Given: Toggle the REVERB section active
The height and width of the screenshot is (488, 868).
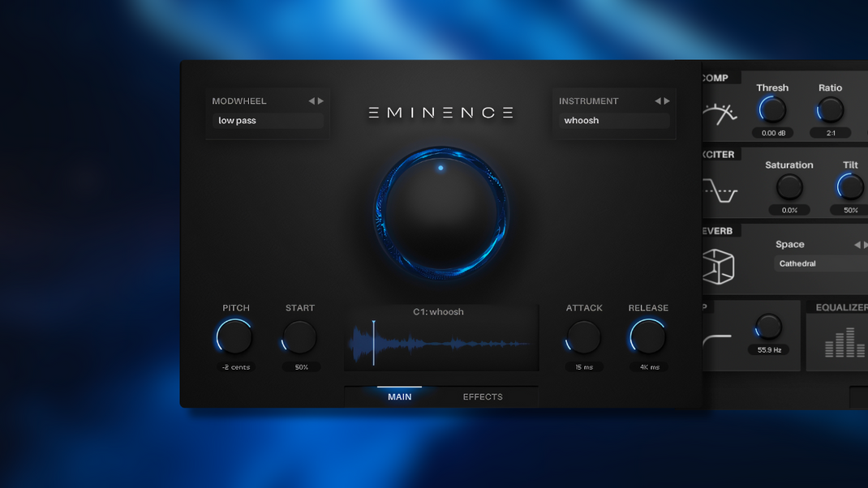Looking at the screenshot, I should (x=715, y=230).
